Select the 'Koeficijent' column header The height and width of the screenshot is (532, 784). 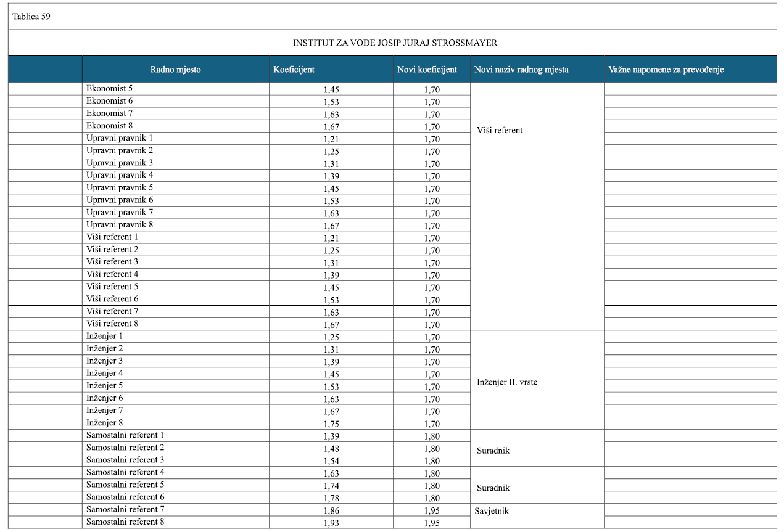[x=294, y=70]
